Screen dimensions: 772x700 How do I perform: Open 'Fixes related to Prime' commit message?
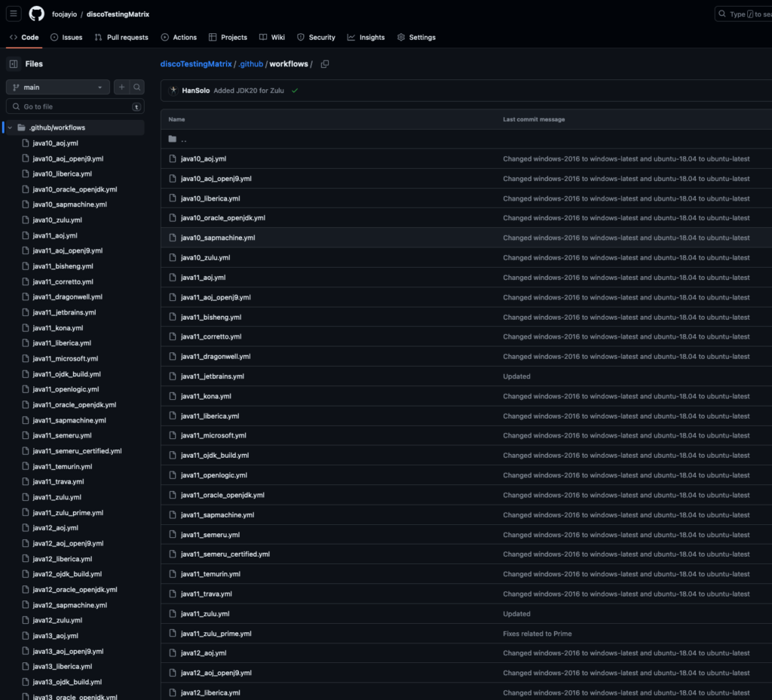(x=537, y=634)
